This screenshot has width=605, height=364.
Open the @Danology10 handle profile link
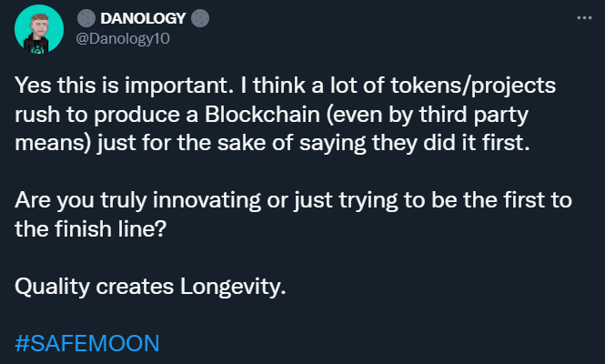[123, 38]
